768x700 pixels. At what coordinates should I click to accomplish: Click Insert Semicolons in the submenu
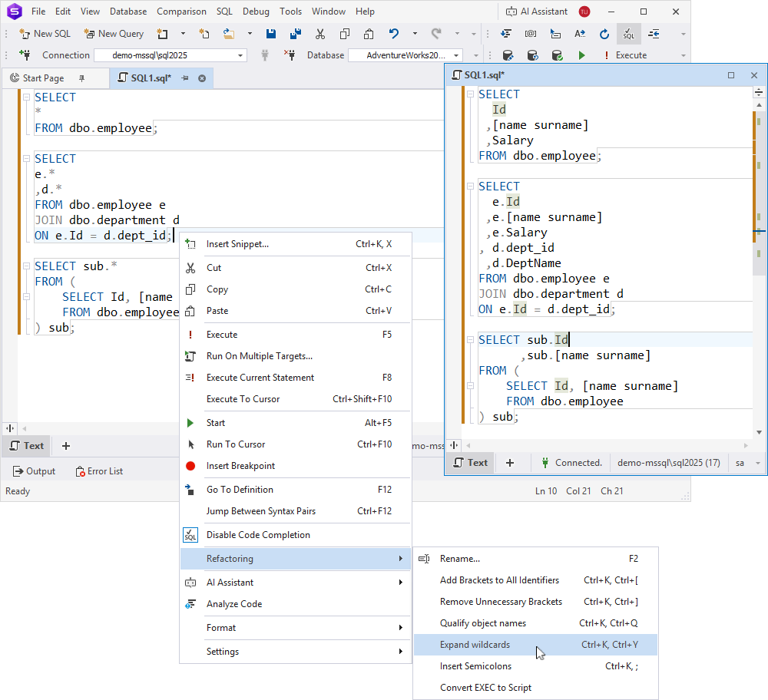[x=535, y=666]
